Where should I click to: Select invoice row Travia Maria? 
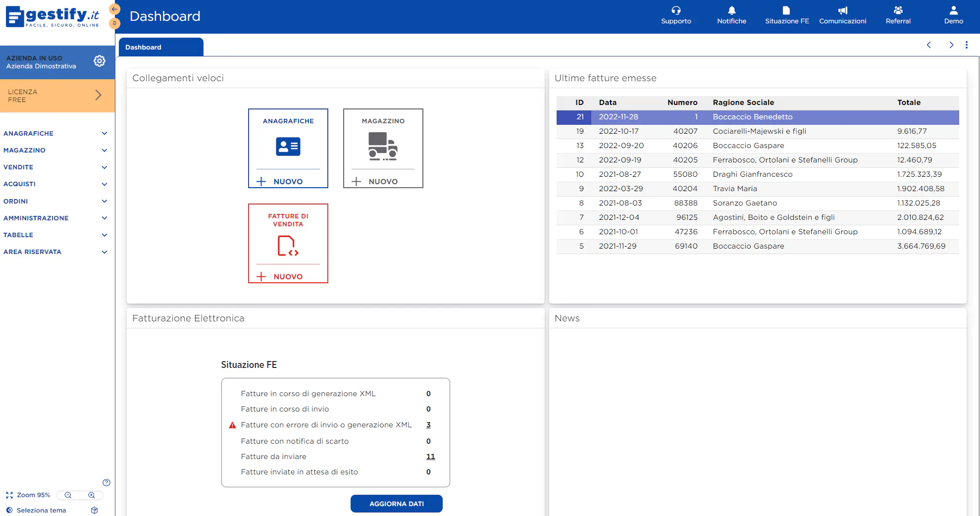758,189
